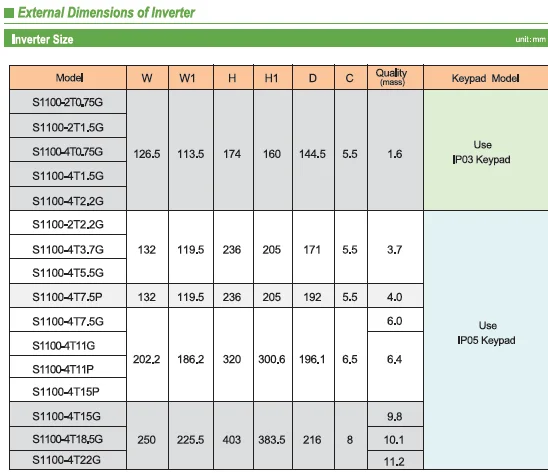Click the mass value 1.6
Image resolution: width=548 pixels, height=473 pixels.
pos(395,154)
